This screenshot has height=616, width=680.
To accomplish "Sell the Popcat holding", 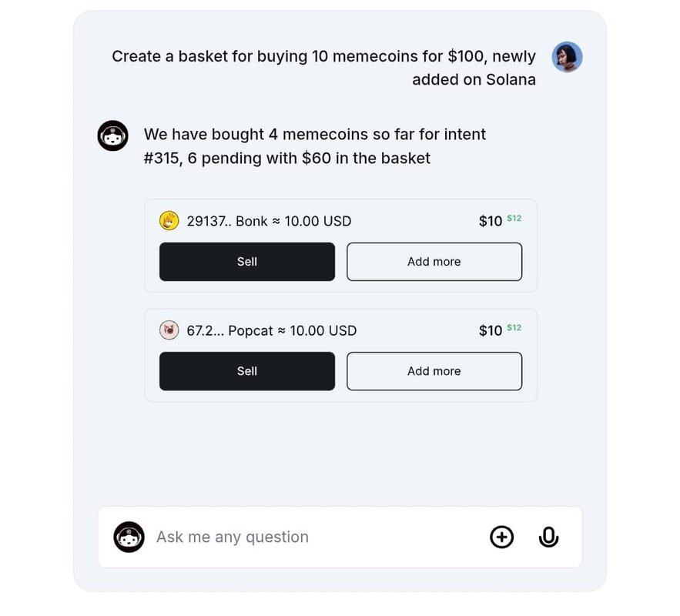I will coord(247,371).
